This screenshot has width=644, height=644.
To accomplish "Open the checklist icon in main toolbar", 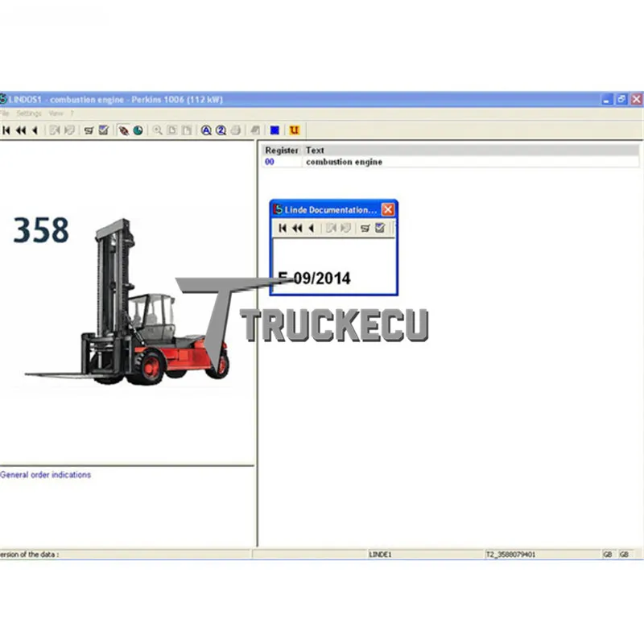I will (x=104, y=130).
